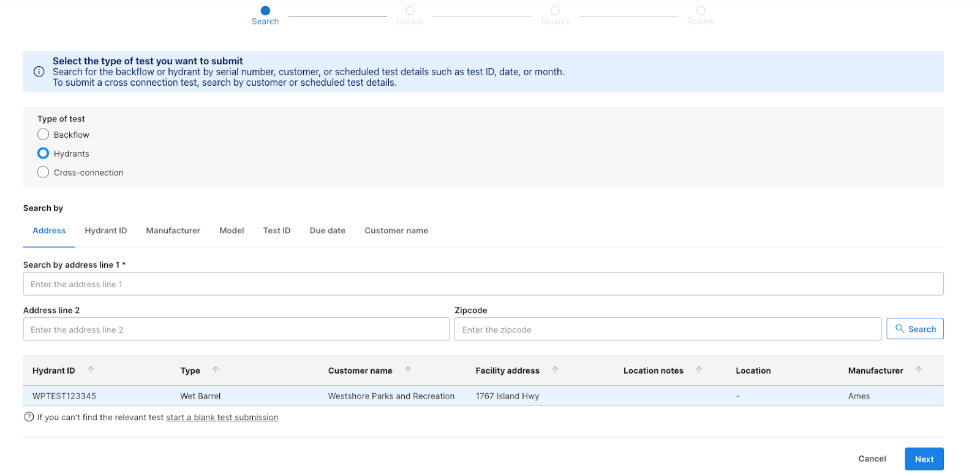This screenshot has height=474, width=980.
Task: Focus the address line 1 field
Action: pos(483,284)
